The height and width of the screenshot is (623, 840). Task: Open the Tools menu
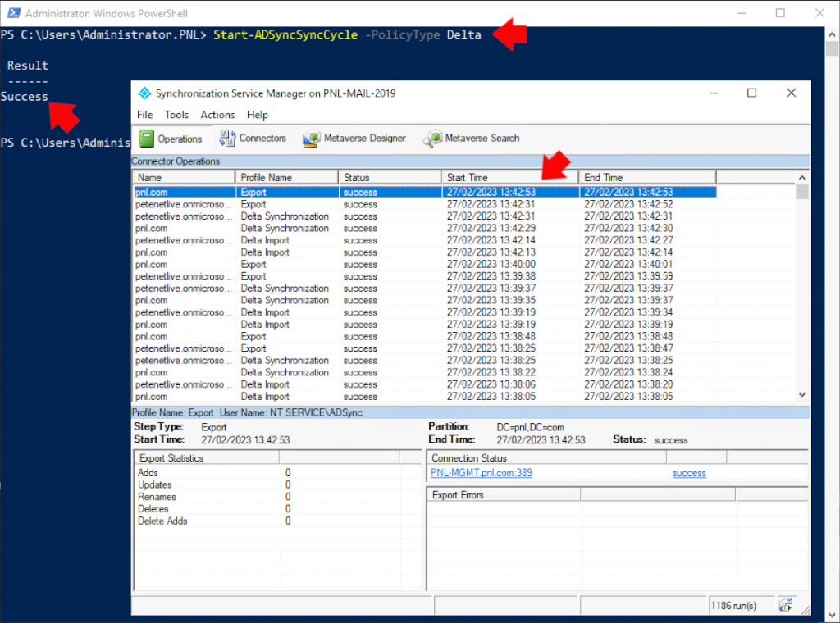pos(176,115)
